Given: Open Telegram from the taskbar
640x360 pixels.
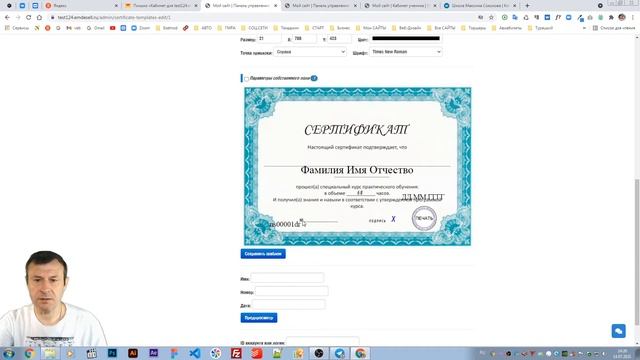Looking at the screenshot, I should coord(340,353).
